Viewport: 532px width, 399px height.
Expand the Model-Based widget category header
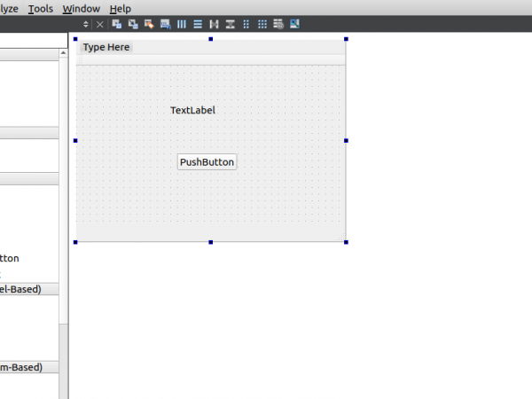click(28, 288)
